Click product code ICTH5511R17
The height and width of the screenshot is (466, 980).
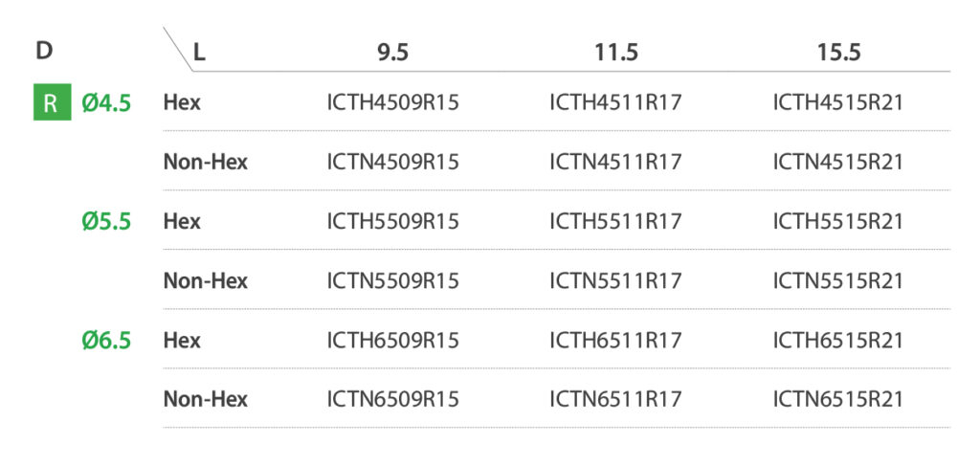tap(615, 222)
